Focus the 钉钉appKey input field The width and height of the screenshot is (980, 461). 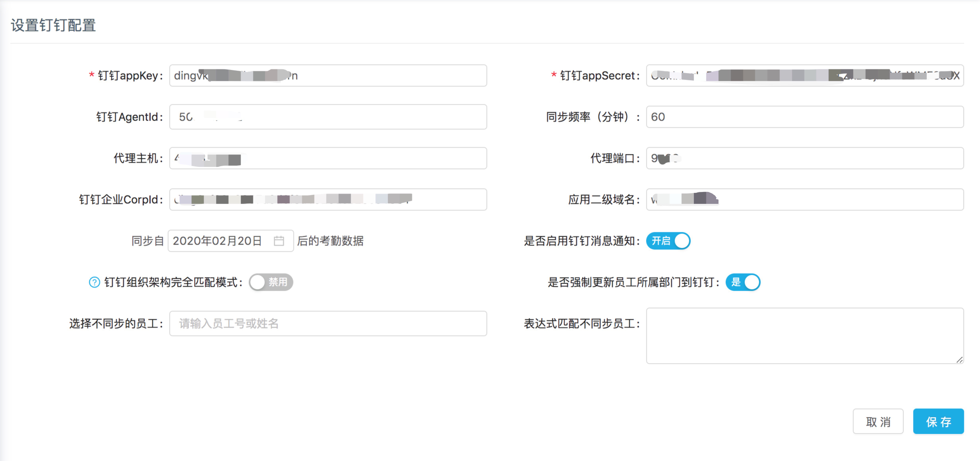[328, 76]
